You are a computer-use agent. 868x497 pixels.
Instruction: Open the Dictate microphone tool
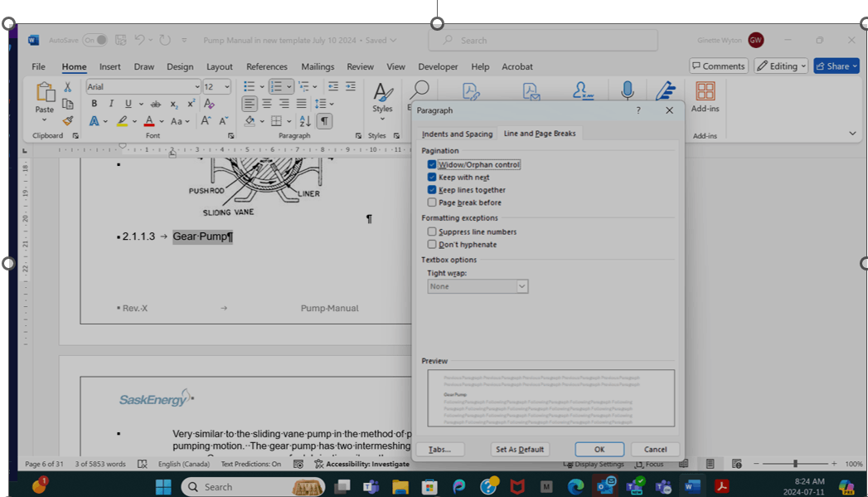click(x=628, y=90)
